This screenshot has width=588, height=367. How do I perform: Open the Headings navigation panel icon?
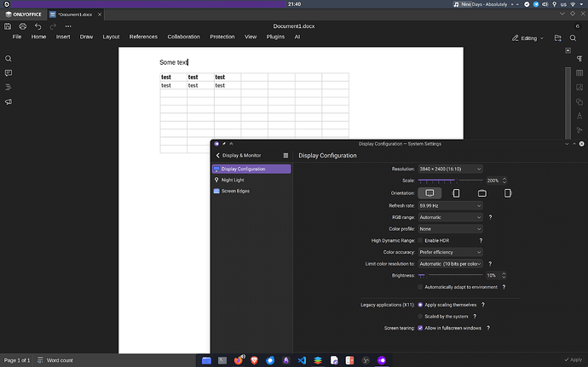(x=9, y=88)
